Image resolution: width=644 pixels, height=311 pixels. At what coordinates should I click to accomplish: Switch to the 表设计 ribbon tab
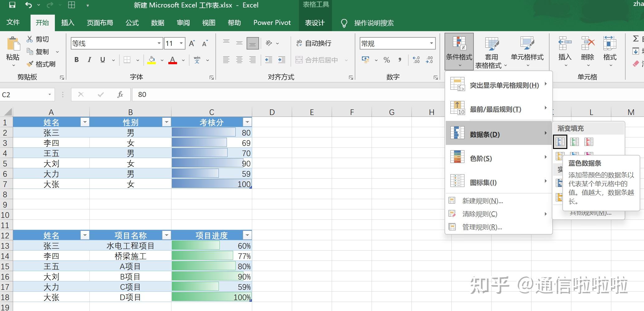click(315, 22)
